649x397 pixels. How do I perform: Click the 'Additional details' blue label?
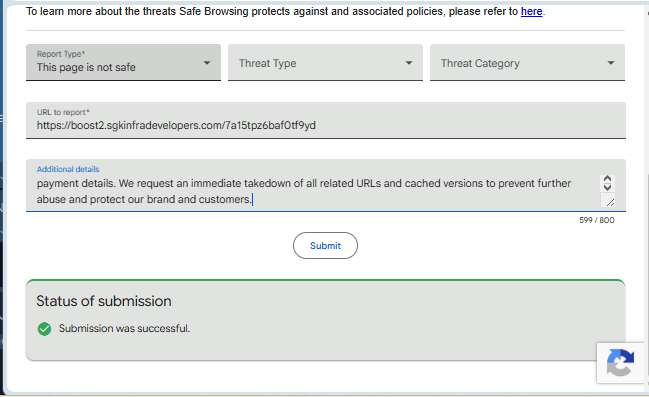click(68, 169)
